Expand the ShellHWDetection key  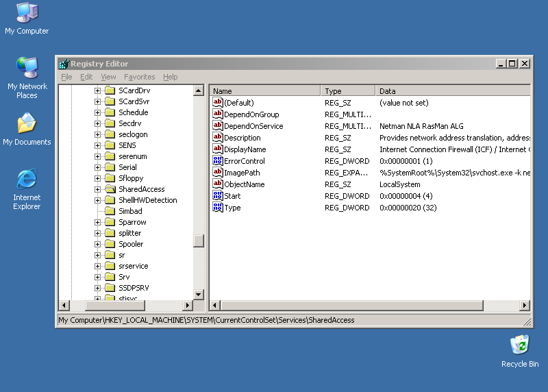[97, 200]
